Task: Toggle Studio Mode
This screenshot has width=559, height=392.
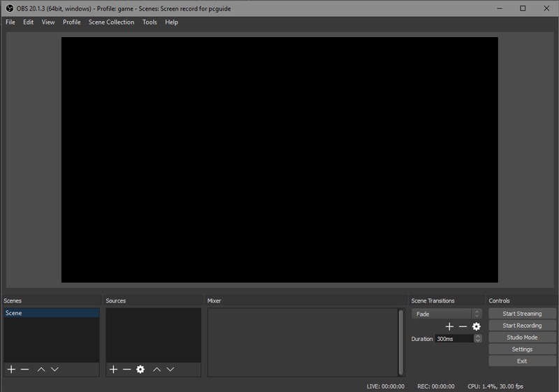Action: tap(522, 337)
